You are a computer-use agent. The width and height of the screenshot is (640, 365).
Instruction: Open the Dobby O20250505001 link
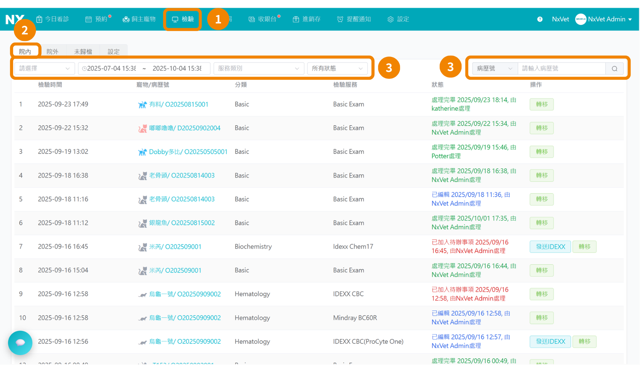(188, 152)
